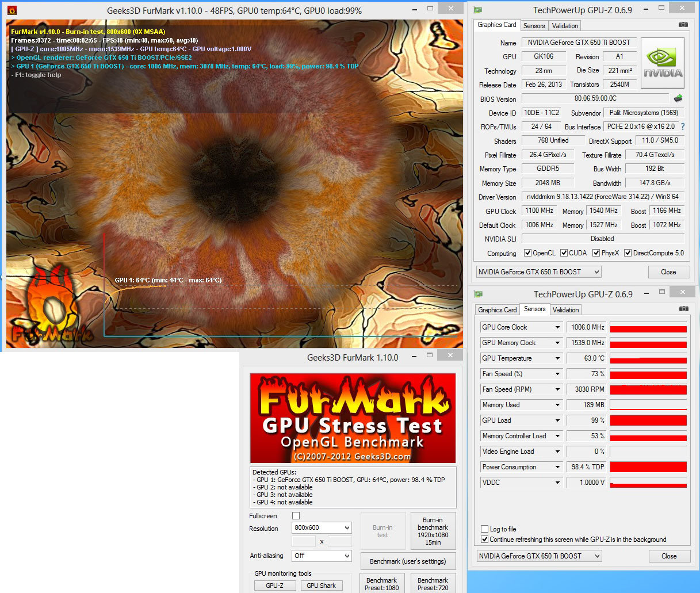Click Close button in Sensors GPU-Z window
Screen dimensions: 700x593
point(669,556)
